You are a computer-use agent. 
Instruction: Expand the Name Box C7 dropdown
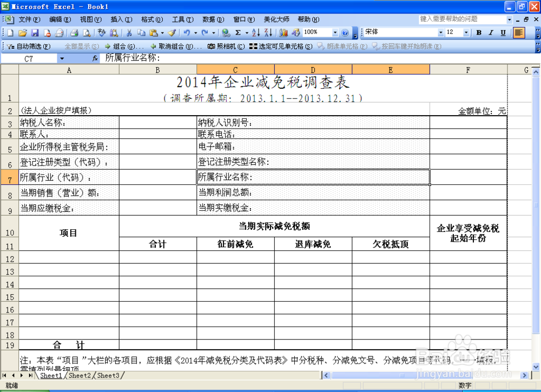62,58
